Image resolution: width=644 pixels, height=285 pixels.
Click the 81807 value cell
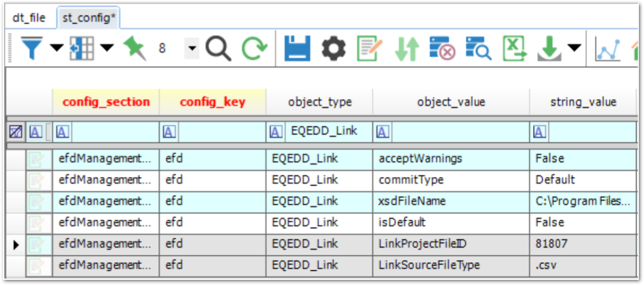[x=583, y=245]
